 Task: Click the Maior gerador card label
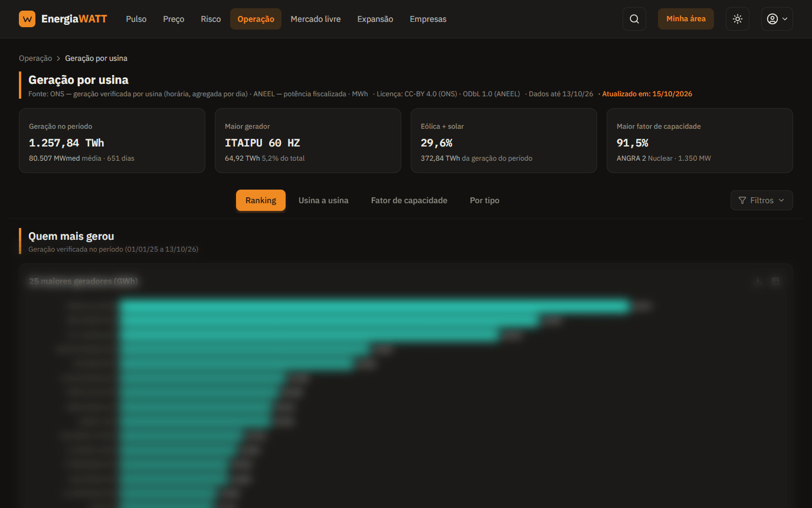(247, 126)
